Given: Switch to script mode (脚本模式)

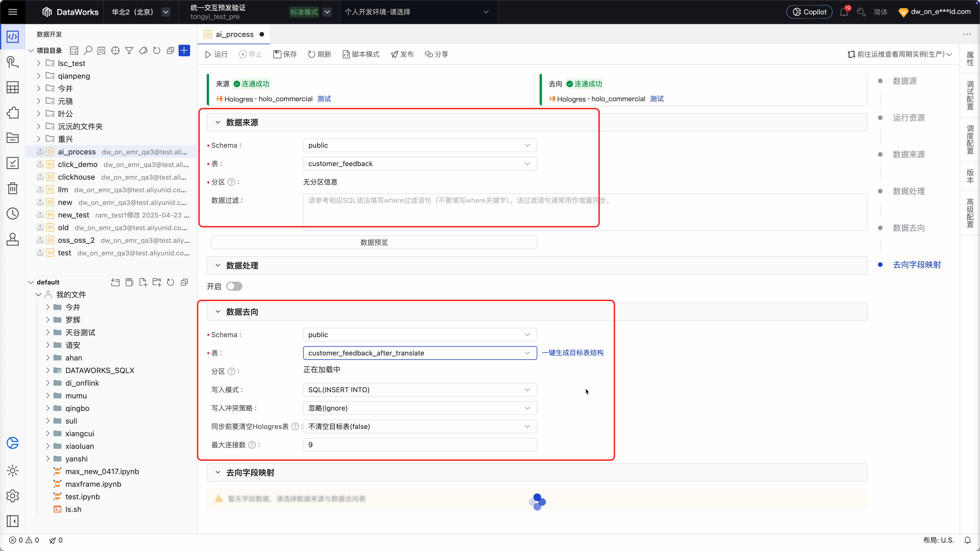Looking at the screenshot, I should (361, 54).
